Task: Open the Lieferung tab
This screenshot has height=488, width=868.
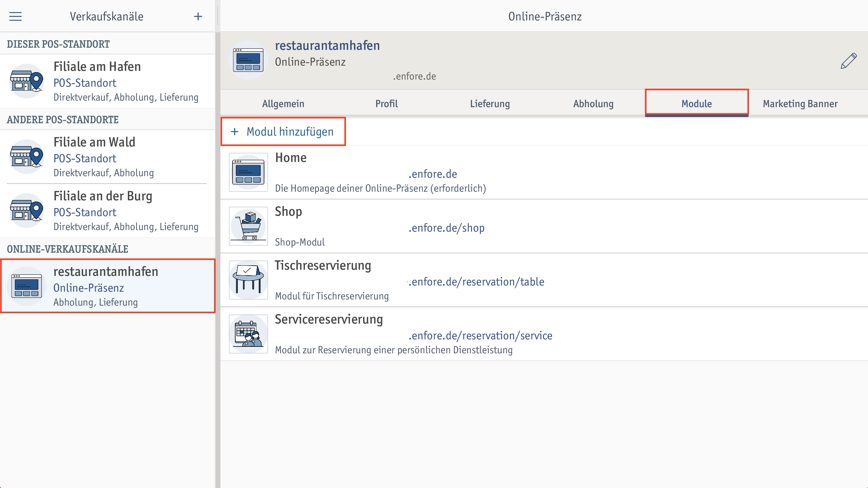Action: pos(490,103)
